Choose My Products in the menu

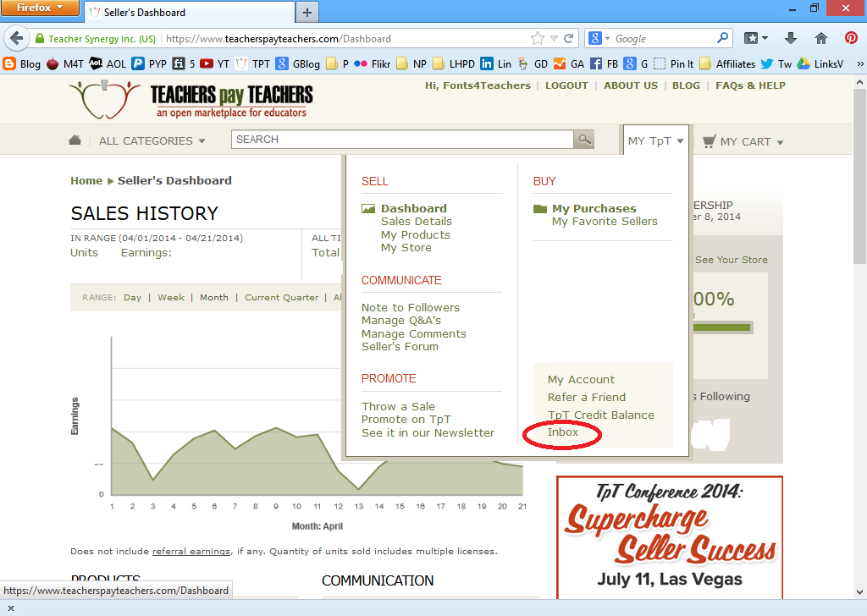pos(415,234)
